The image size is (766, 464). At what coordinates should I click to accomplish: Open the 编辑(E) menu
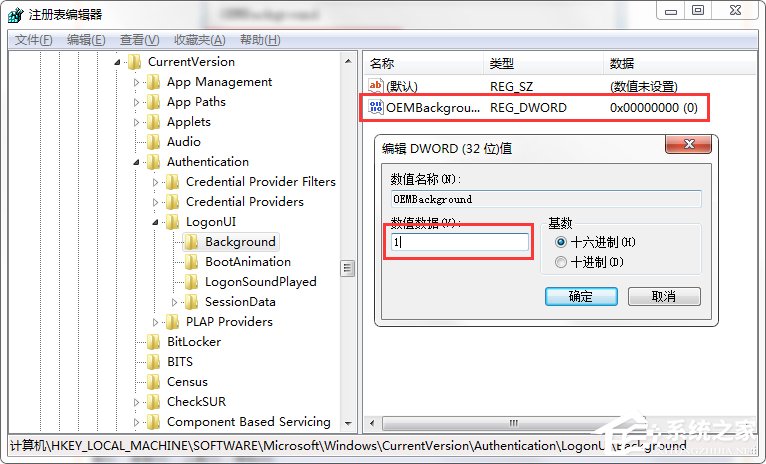(86, 40)
